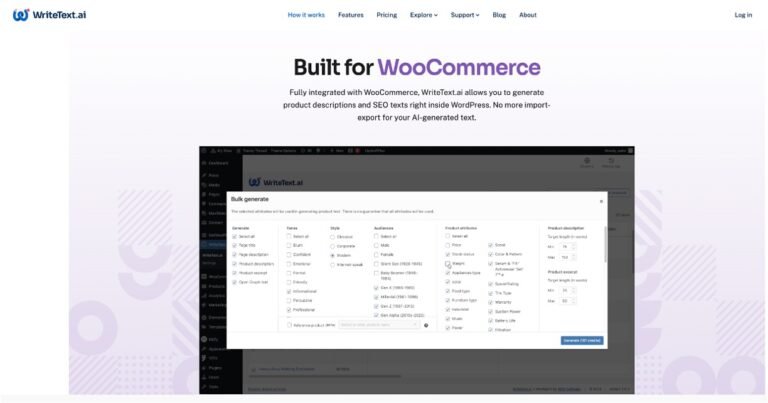The image size is (768, 403).
Task: Open the Pricing link
Action: [x=386, y=15]
